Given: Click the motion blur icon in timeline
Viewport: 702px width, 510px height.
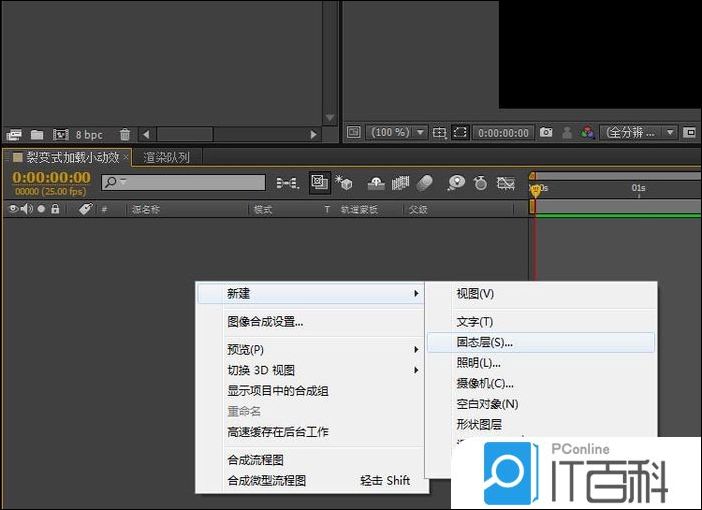Looking at the screenshot, I should point(425,183).
